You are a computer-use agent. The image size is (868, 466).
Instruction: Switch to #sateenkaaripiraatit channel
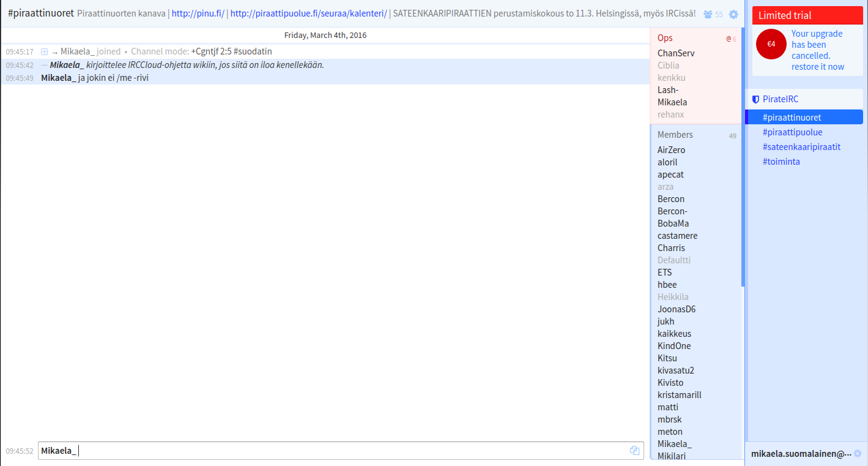click(x=801, y=147)
